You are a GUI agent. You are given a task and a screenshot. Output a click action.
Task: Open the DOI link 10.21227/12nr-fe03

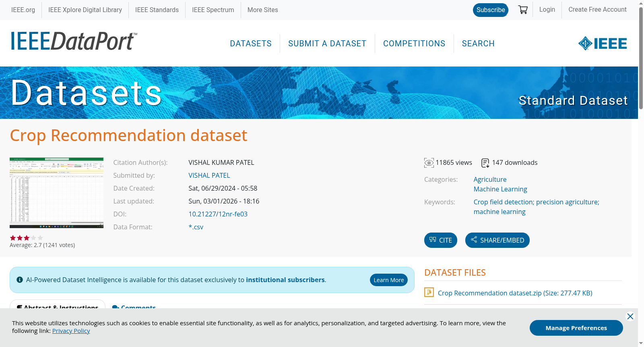click(218, 214)
